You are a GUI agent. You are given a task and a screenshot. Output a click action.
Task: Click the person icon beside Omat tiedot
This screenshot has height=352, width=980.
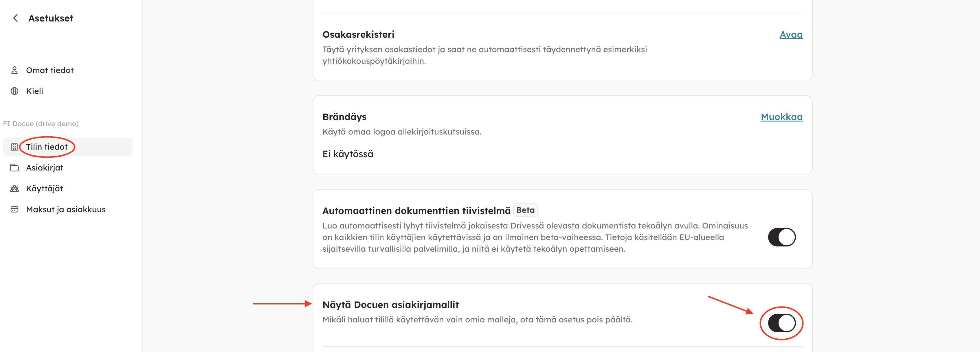[x=14, y=70]
